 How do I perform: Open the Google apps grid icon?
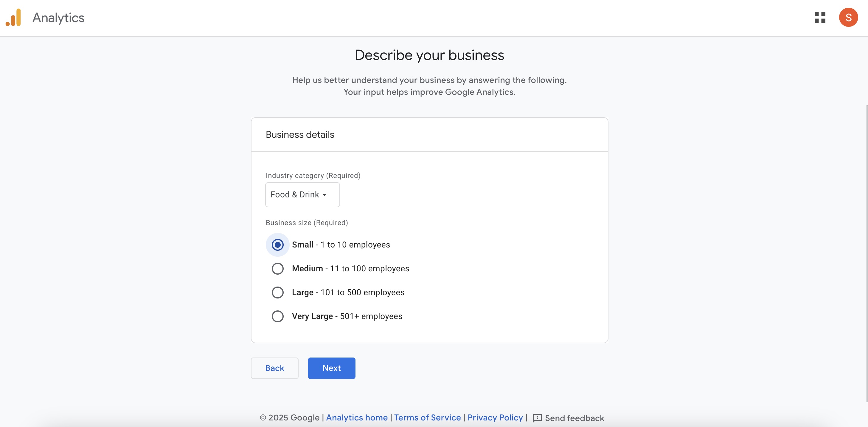click(819, 18)
